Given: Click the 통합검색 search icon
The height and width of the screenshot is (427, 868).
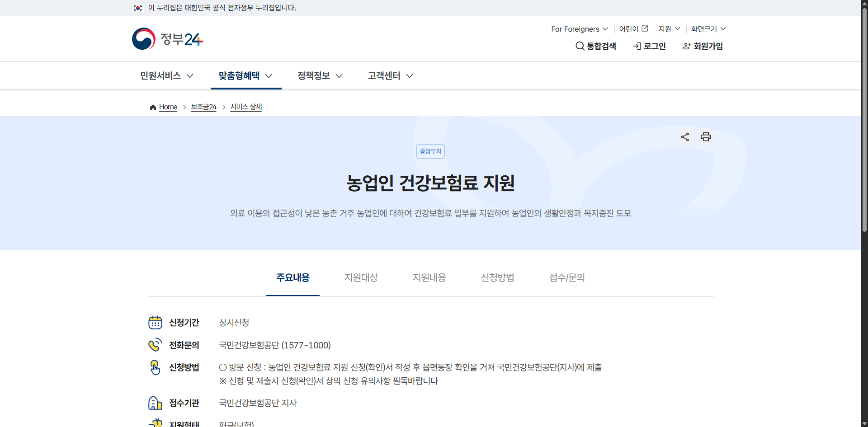Looking at the screenshot, I should coord(580,46).
